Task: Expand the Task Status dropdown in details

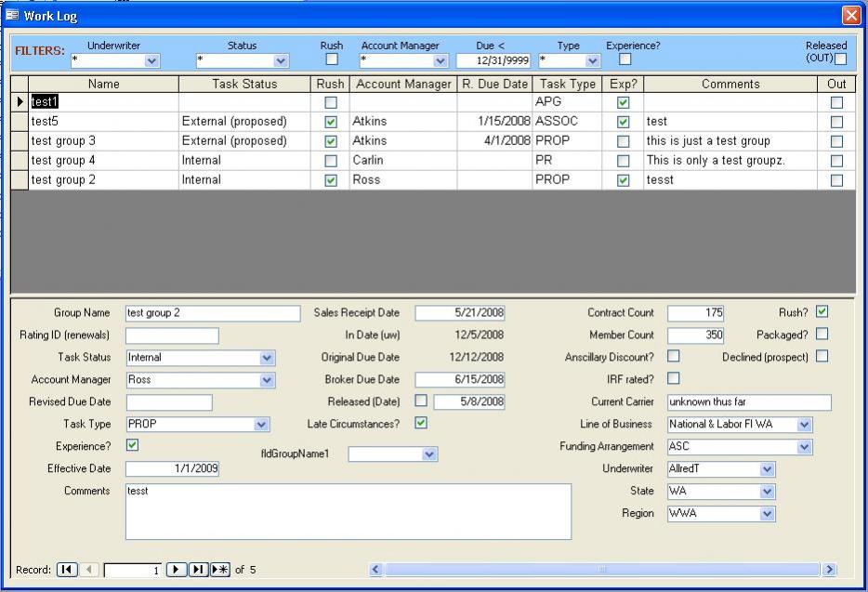Action: click(x=267, y=358)
